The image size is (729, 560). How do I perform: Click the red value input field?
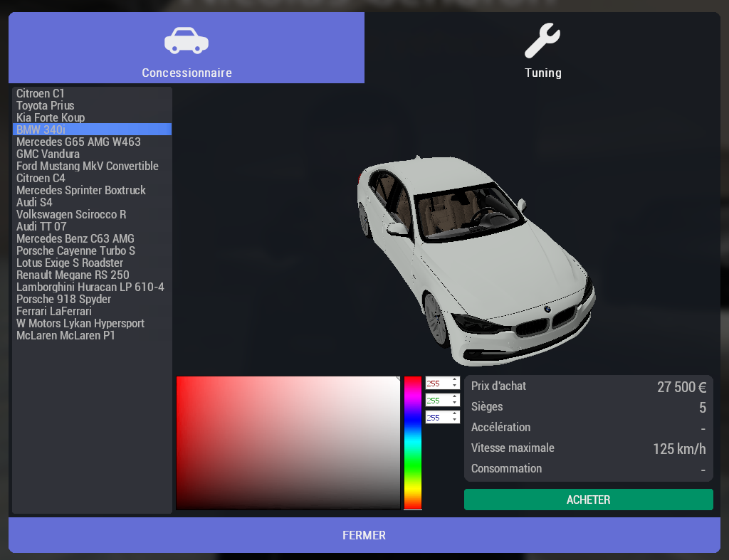click(438, 384)
